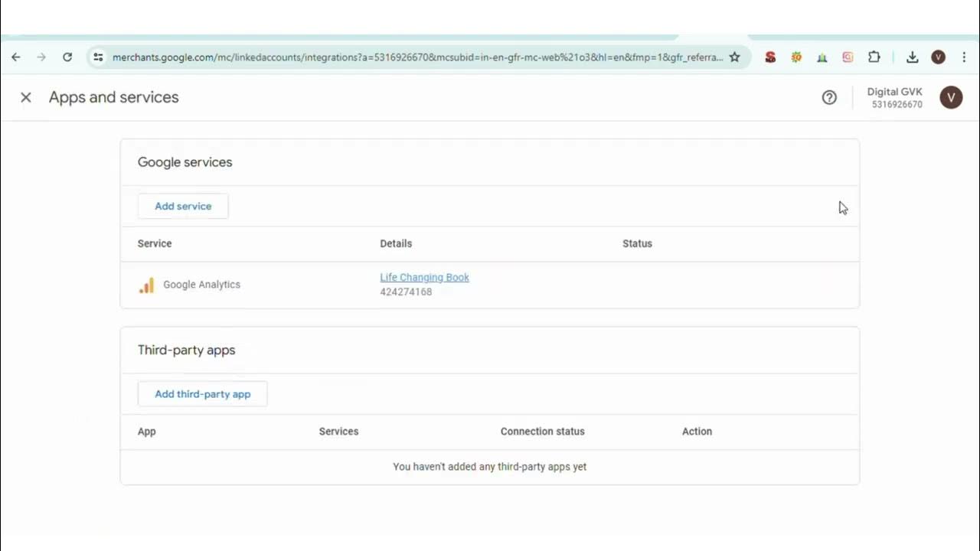Click the no third-party apps message

point(489,467)
